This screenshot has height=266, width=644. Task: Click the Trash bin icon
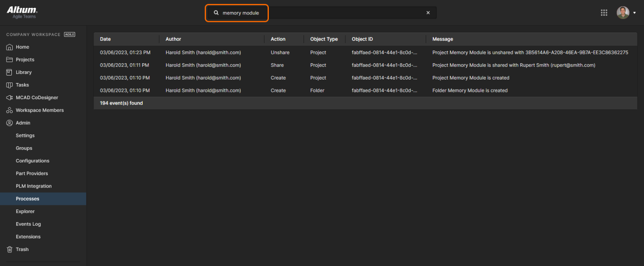(9, 249)
